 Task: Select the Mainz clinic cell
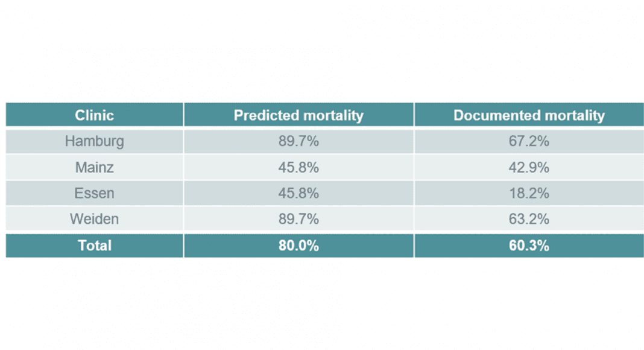[x=95, y=167]
